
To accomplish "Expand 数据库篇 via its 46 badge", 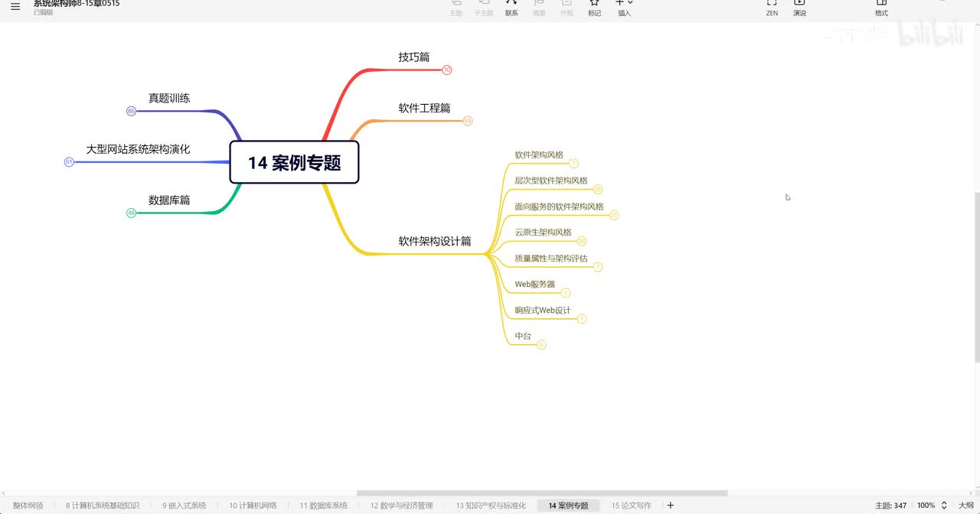I will coord(131,213).
